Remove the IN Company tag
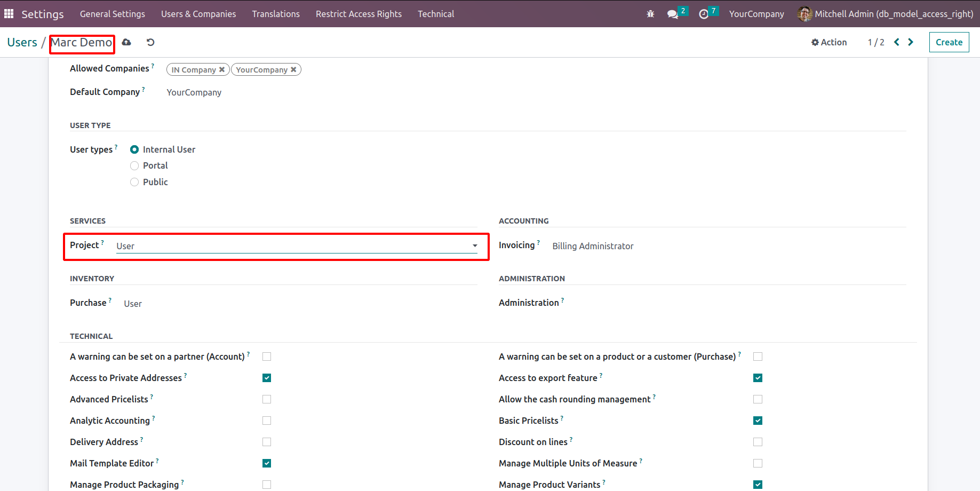 pyautogui.click(x=222, y=70)
